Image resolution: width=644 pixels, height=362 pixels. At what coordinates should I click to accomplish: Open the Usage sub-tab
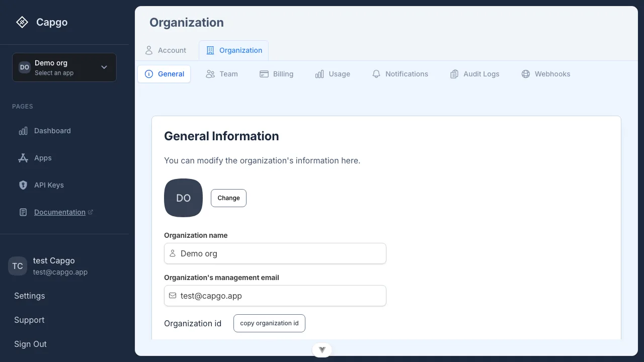point(333,74)
